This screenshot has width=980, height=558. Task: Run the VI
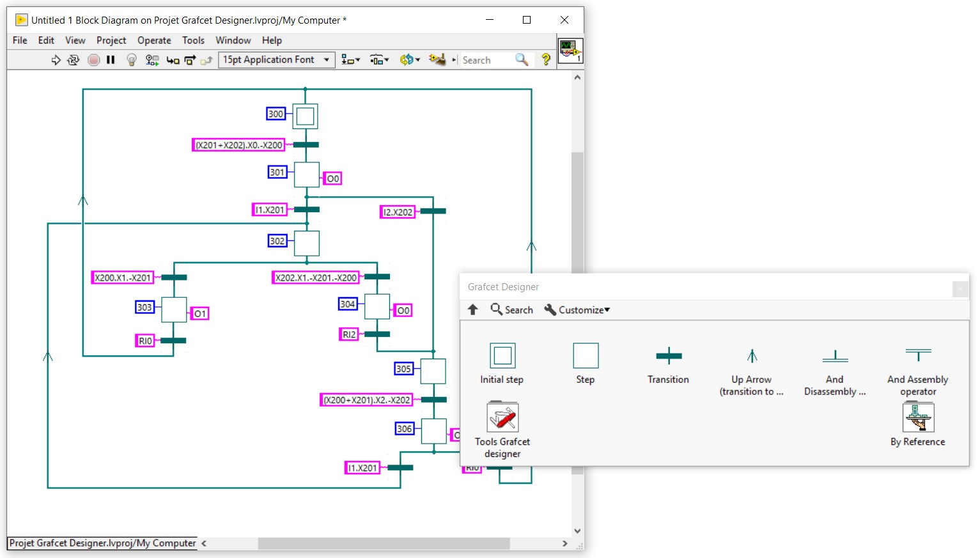pos(56,59)
